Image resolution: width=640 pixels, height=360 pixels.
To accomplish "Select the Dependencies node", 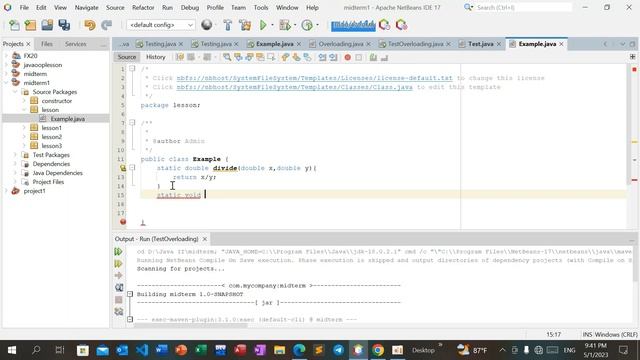I will pos(51,164).
